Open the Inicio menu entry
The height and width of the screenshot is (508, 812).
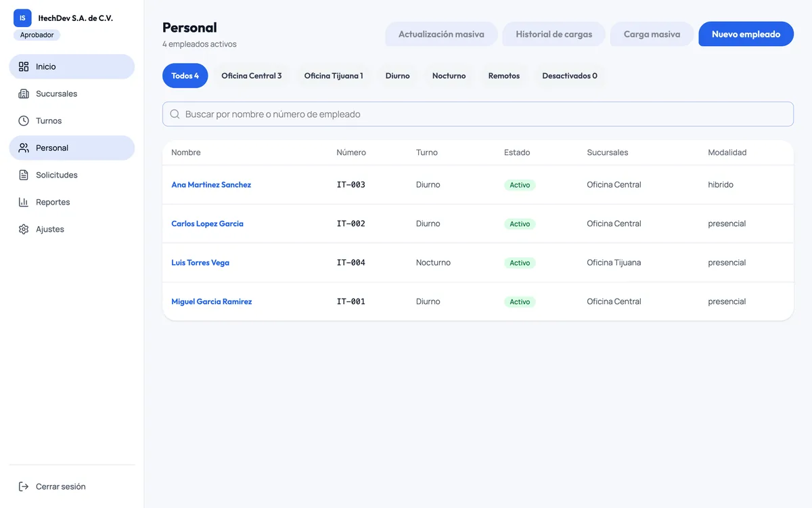(72, 66)
